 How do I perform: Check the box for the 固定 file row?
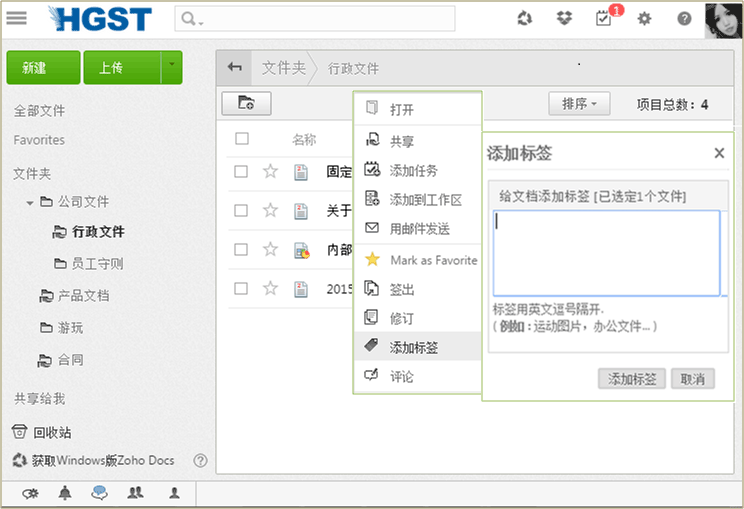click(241, 171)
